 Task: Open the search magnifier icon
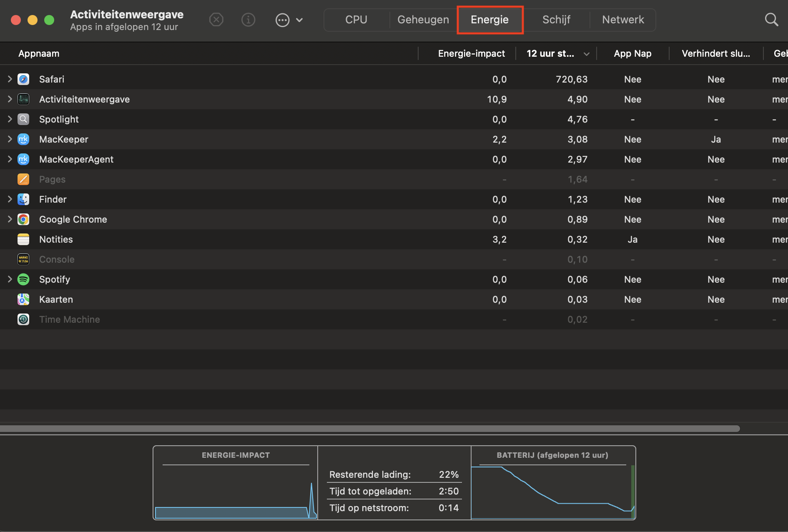pyautogui.click(x=771, y=20)
